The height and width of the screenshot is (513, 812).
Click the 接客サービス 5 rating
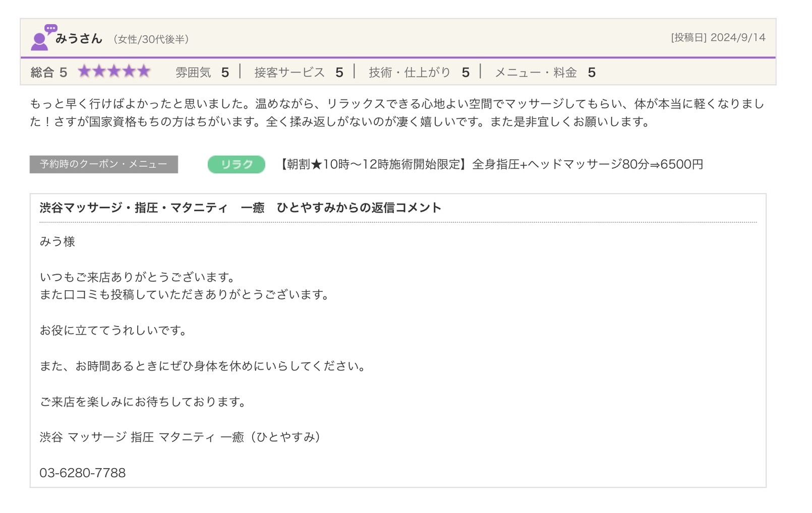[299, 73]
